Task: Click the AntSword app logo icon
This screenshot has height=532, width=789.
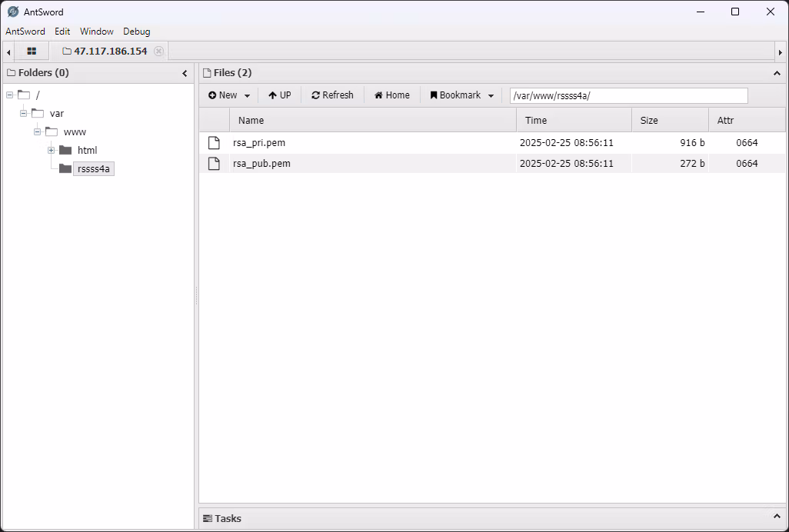Action: click(x=13, y=12)
